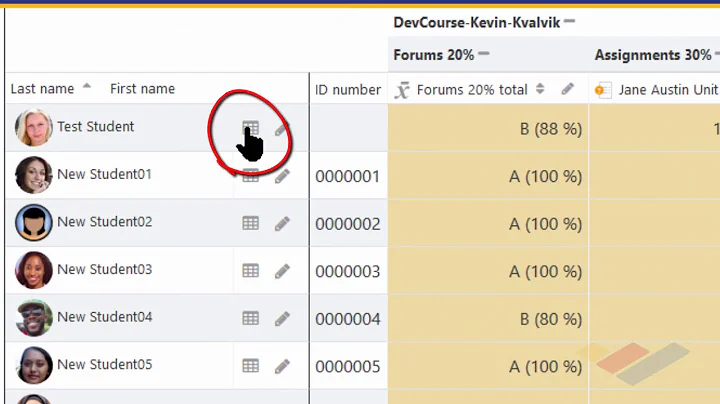Open New Student01 profile name
The height and width of the screenshot is (404, 720).
click(x=104, y=174)
